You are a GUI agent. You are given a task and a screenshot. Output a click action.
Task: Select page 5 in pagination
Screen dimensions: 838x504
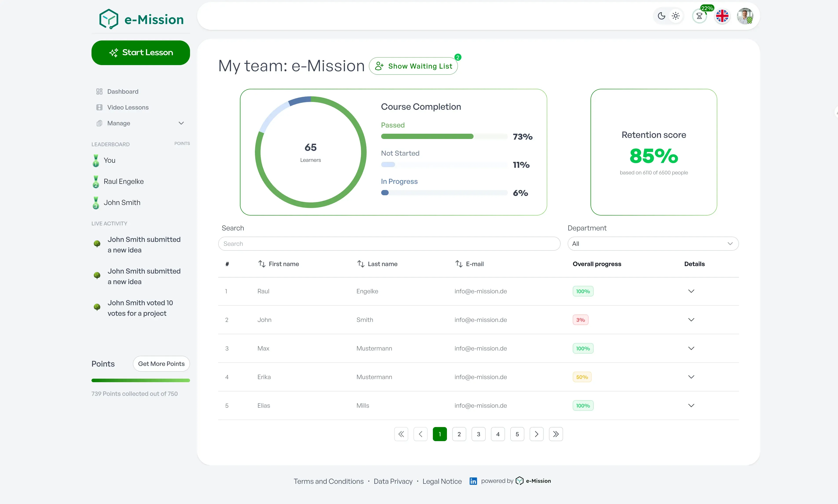point(517,434)
